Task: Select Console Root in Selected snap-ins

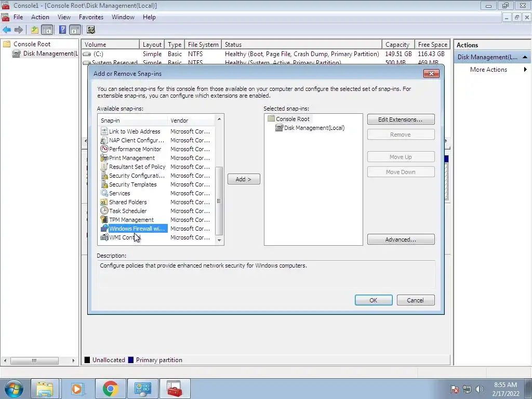Action: (x=289, y=119)
